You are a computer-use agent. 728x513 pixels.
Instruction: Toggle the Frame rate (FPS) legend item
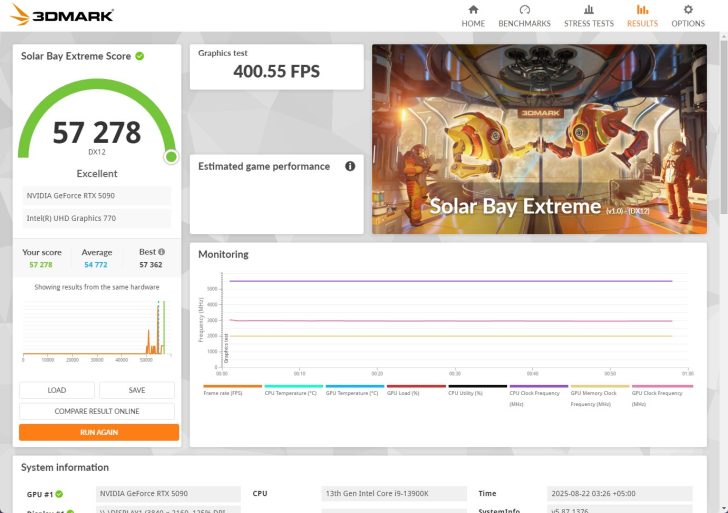(232, 390)
